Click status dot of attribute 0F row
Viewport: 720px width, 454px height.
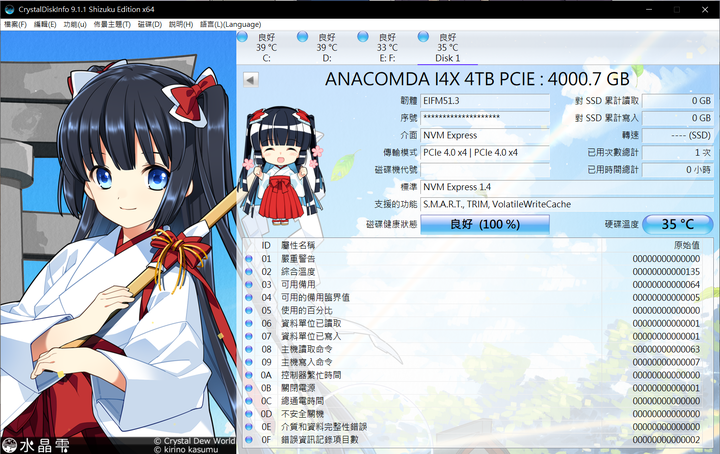(x=249, y=440)
